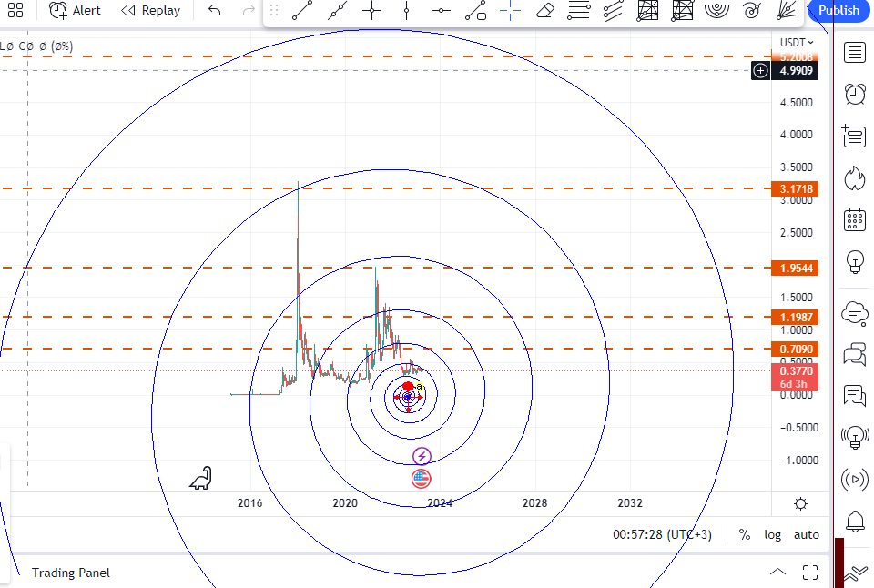Open the Hotlists flame panel
The width and height of the screenshot is (874, 588).
coord(855,178)
